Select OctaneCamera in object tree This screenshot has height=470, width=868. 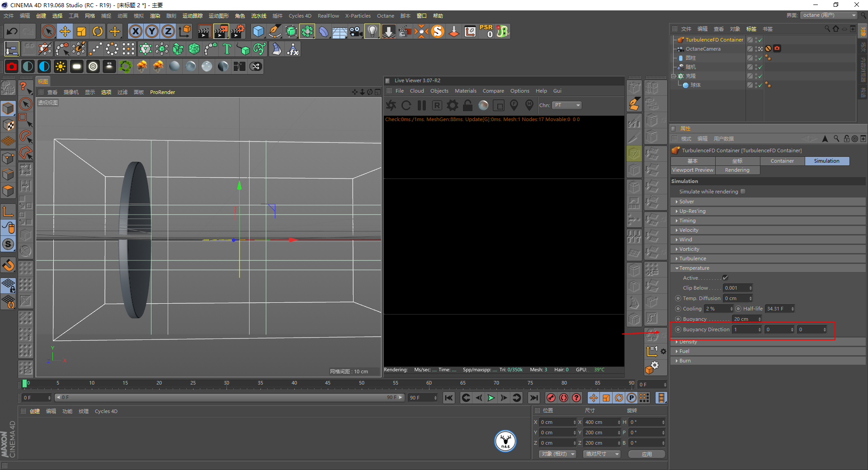coord(703,49)
